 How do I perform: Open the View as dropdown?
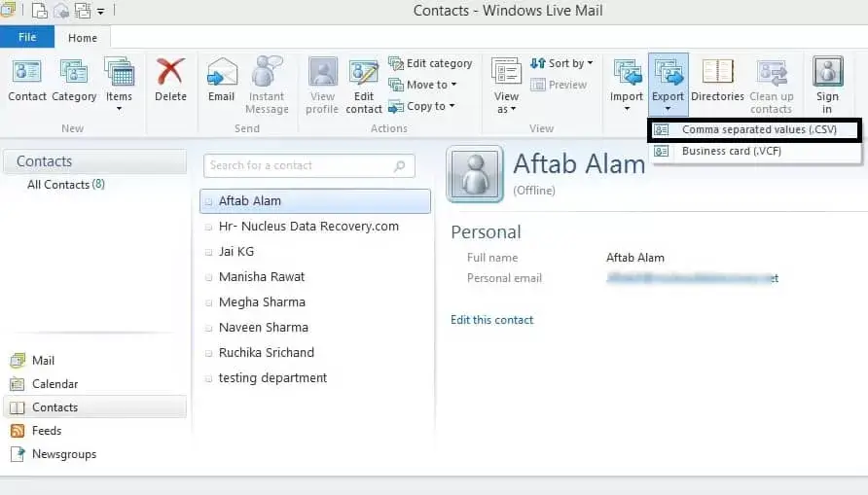click(506, 86)
